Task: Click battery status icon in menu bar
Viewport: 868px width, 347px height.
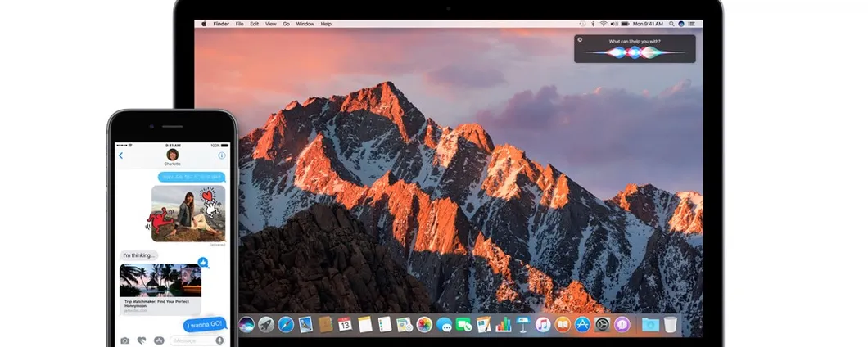Action: tap(625, 24)
